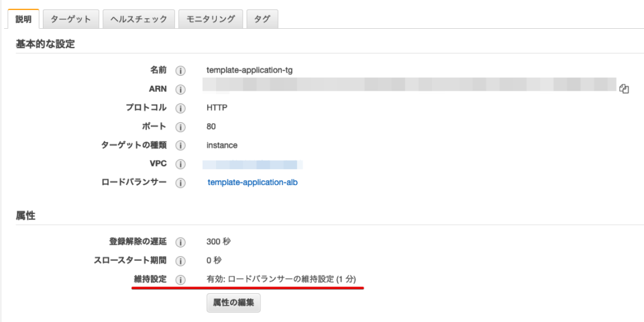Click the blurred VPC ID link
644x322 pixels.
pyautogui.click(x=252, y=164)
